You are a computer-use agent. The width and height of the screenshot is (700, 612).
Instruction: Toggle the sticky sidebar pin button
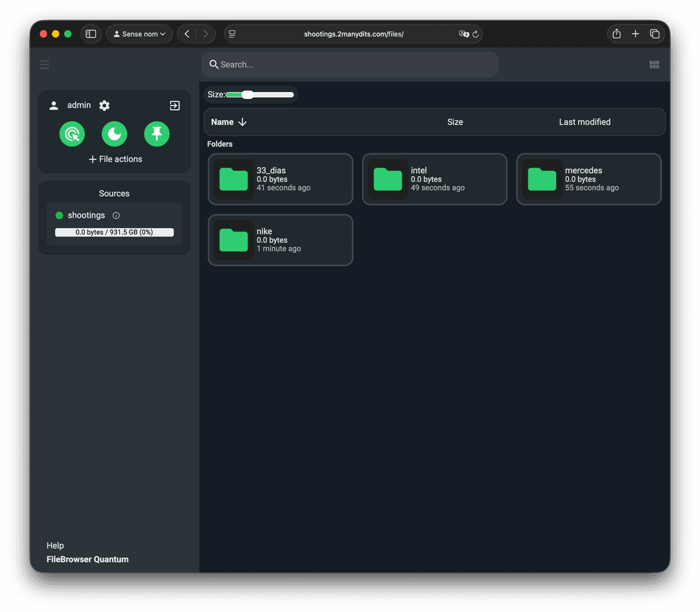pyautogui.click(x=157, y=134)
